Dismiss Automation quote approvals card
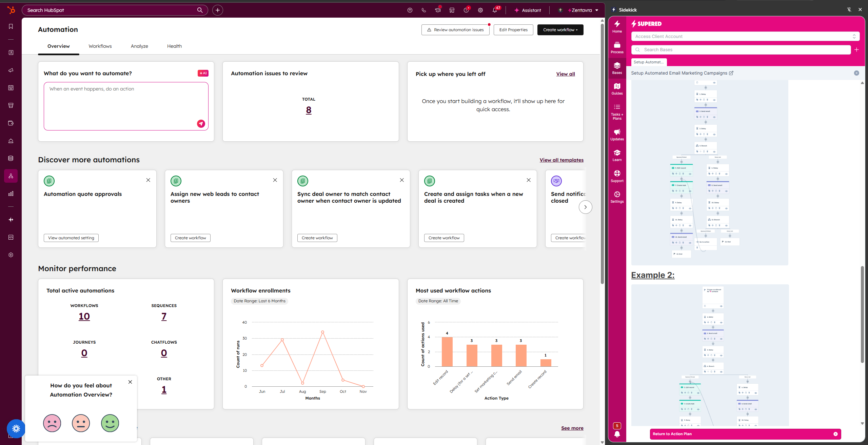The height and width of the screenshot is (445, 868). 148,180
